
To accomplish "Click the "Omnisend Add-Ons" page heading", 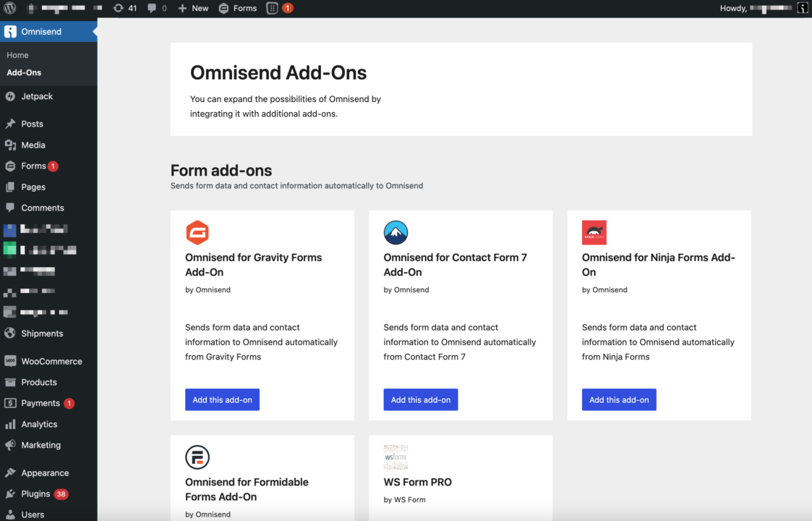I will [x=278, y=72].
